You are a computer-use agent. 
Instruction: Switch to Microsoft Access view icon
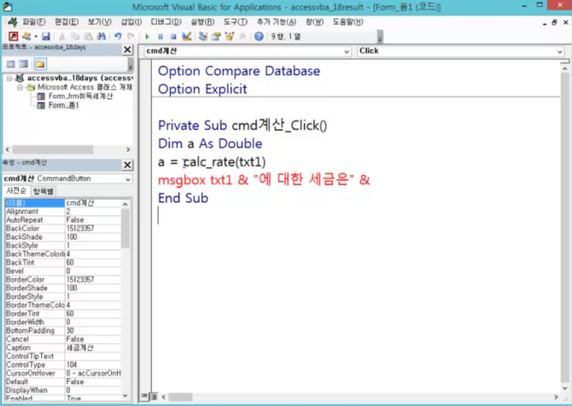13,36
